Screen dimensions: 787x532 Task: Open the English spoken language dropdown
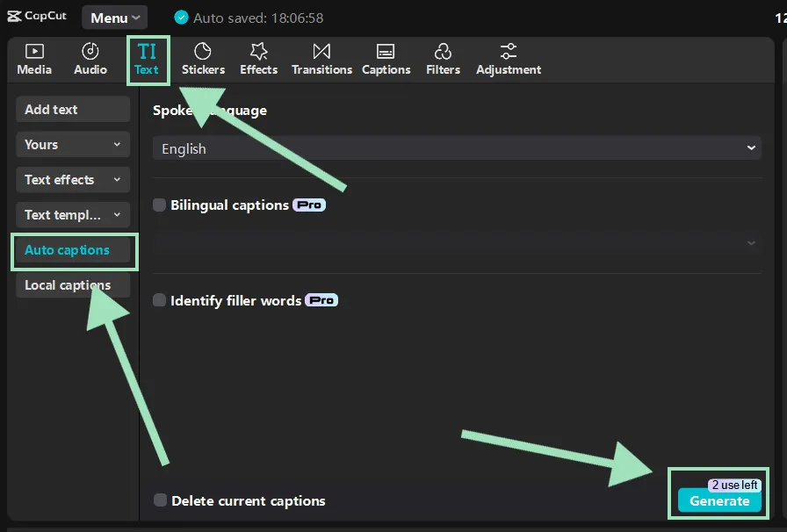coord(457,148)
